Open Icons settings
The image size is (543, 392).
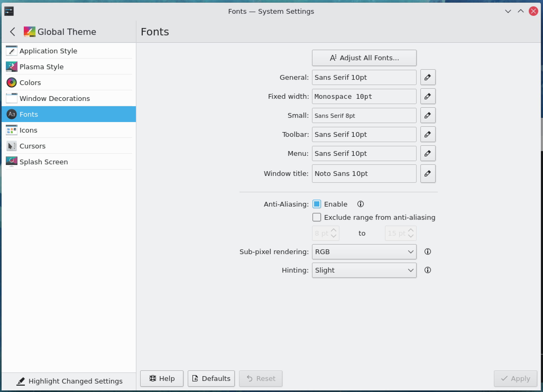(69, 130)
